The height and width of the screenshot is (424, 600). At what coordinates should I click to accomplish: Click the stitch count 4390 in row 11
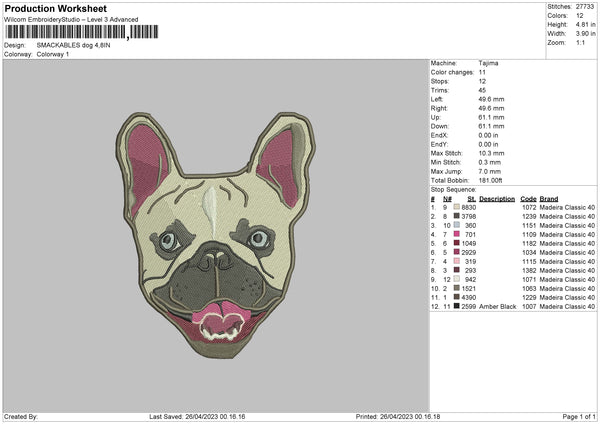tap(469, 297)
